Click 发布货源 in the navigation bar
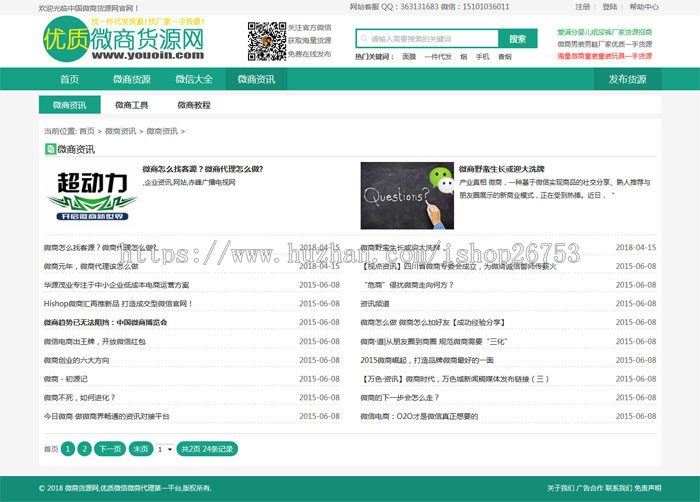This screenshot has height=502, width=700. click(627, 79)
